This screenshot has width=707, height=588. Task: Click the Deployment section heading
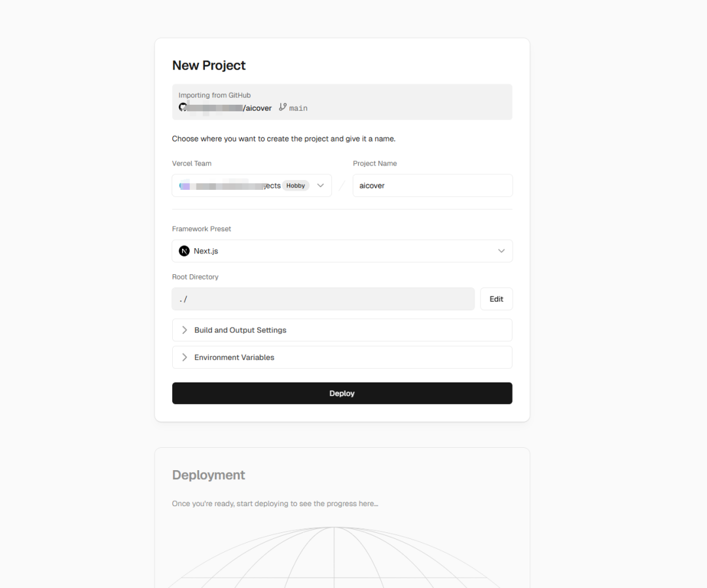pos(209,475)
